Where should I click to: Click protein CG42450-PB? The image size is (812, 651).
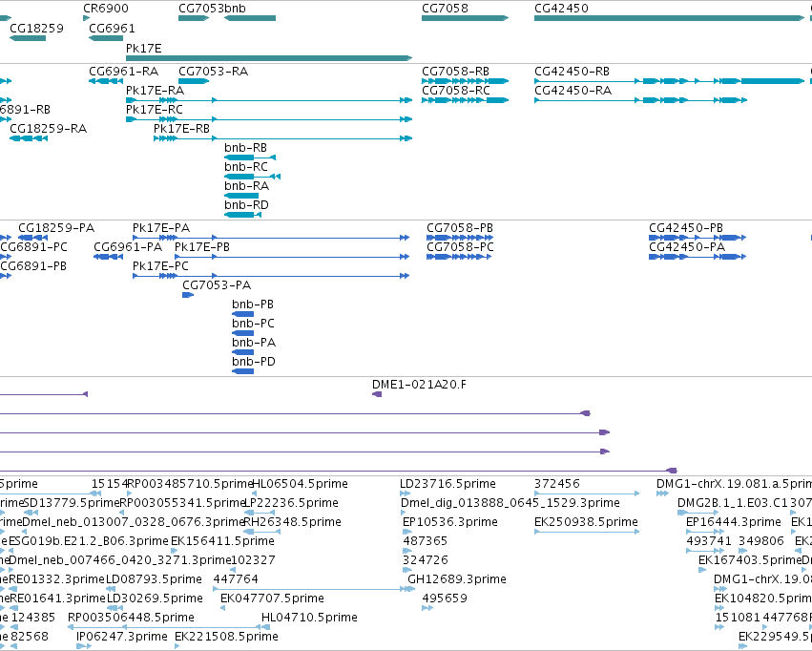[697, 238]
